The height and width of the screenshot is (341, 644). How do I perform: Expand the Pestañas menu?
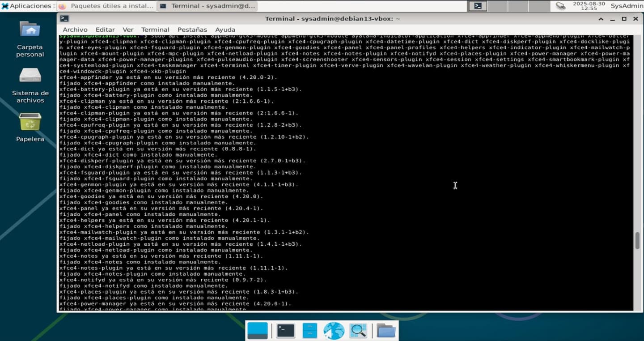click(x=192, y=30)
